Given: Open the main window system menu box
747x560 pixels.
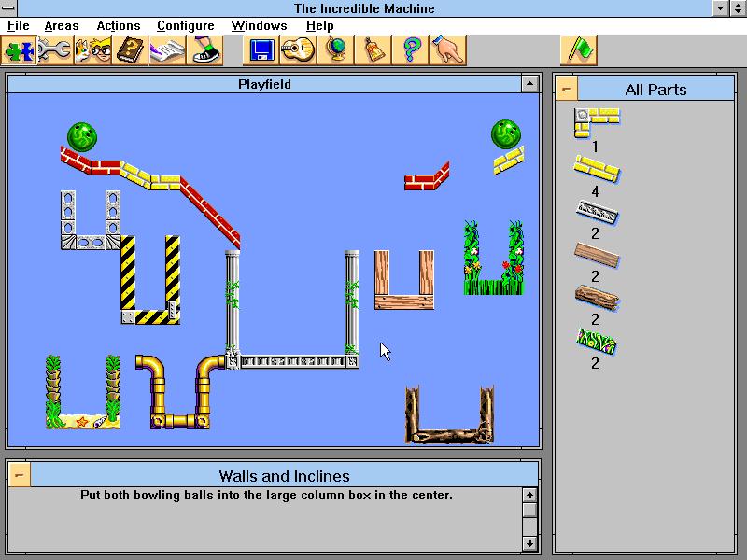Looking at the screenshot, I should tap(8, 7).
